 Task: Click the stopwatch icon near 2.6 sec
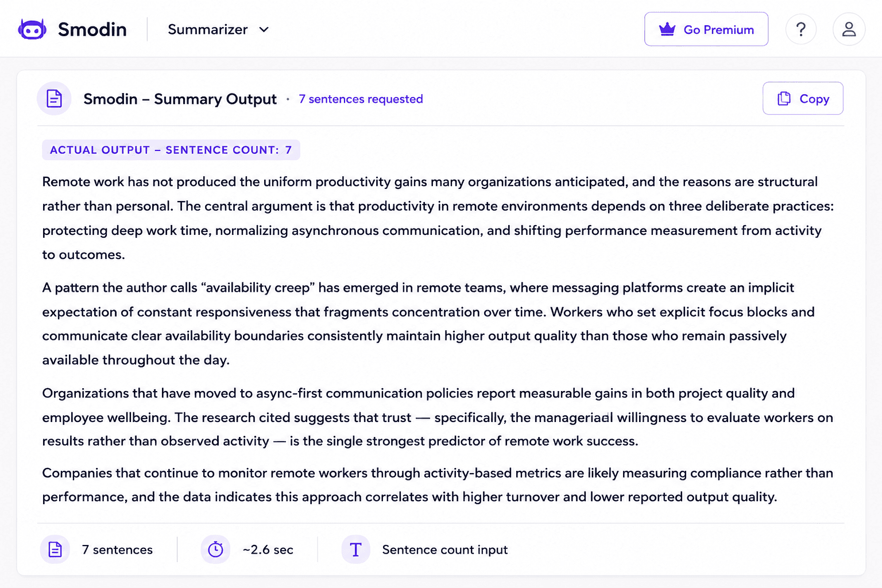(215, 550)
